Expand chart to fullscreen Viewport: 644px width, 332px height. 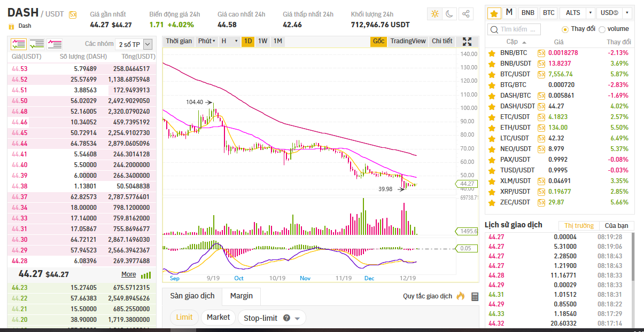pos(467,42)
